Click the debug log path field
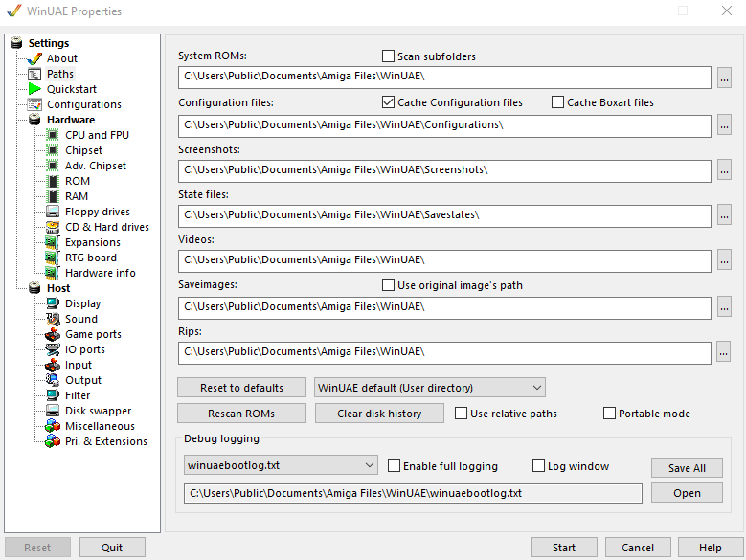Screen dimensions: 746x560 tap(413, 493)
